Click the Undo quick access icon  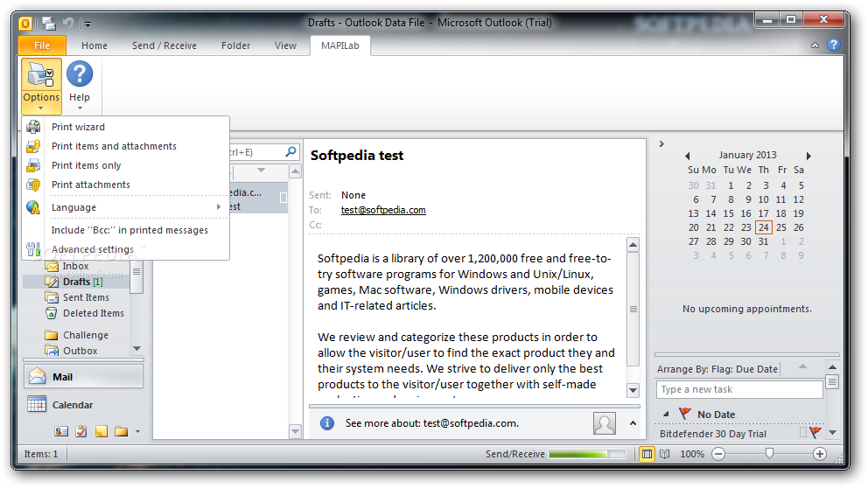[68, 24]
